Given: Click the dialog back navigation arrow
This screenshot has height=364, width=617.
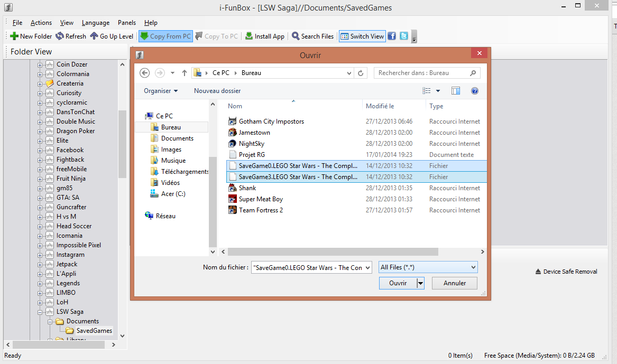Looking at the screenshot, I should click(x=144, y=73).
